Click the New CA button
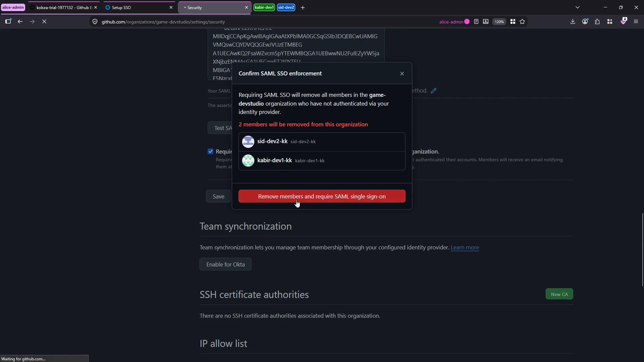 [x=559, y=294]
